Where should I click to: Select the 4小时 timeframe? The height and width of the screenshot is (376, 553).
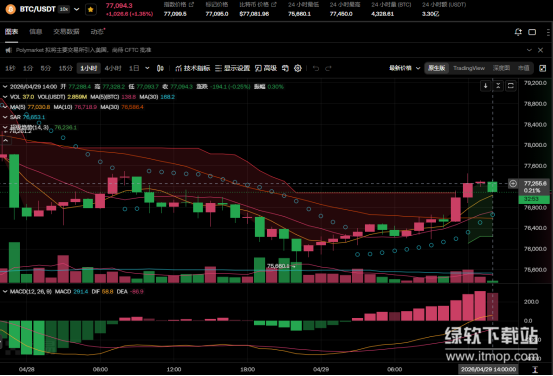point(113,68)
